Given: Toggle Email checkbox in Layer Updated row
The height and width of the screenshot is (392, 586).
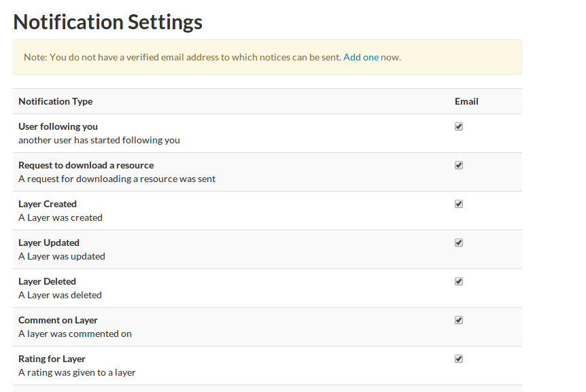Looking at the screenshot, I should (459, 243).
